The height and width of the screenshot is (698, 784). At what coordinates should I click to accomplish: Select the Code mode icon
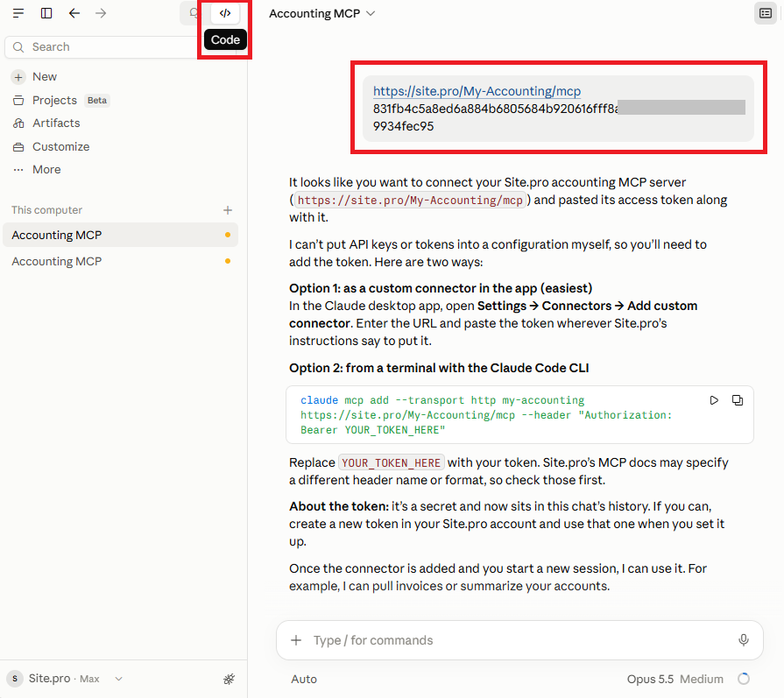[225, 13]
